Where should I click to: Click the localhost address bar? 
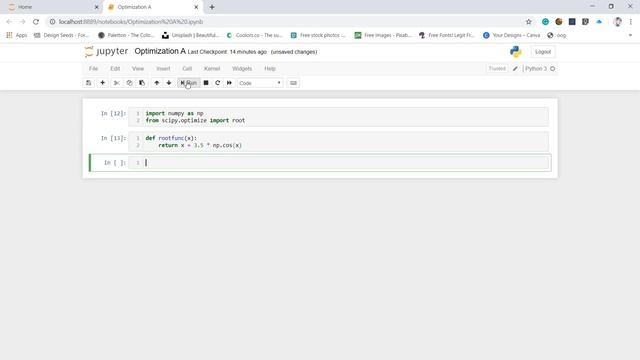click(286, 22)
